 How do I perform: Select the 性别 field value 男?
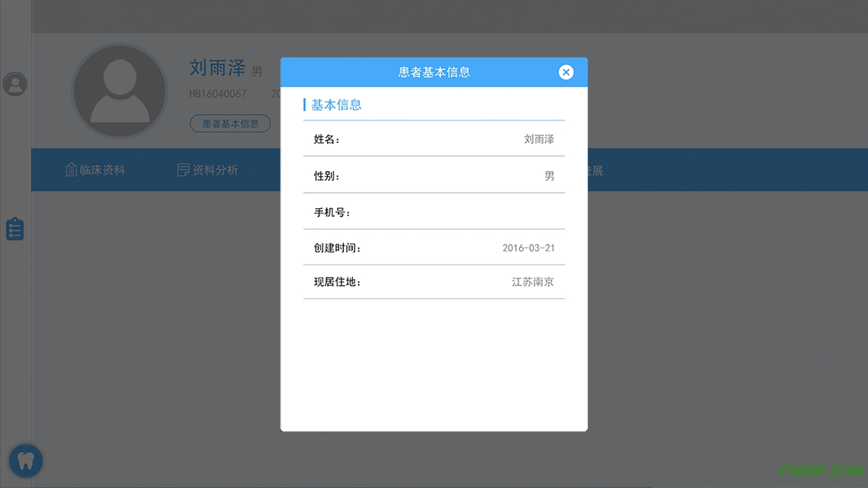point(549,176)
